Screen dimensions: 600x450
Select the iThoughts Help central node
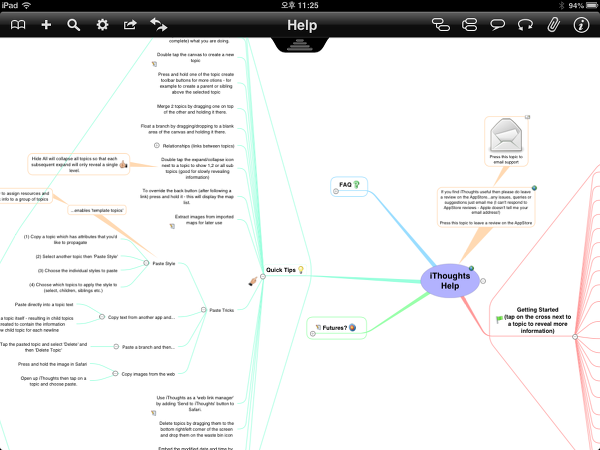click(x=450, y=281)
